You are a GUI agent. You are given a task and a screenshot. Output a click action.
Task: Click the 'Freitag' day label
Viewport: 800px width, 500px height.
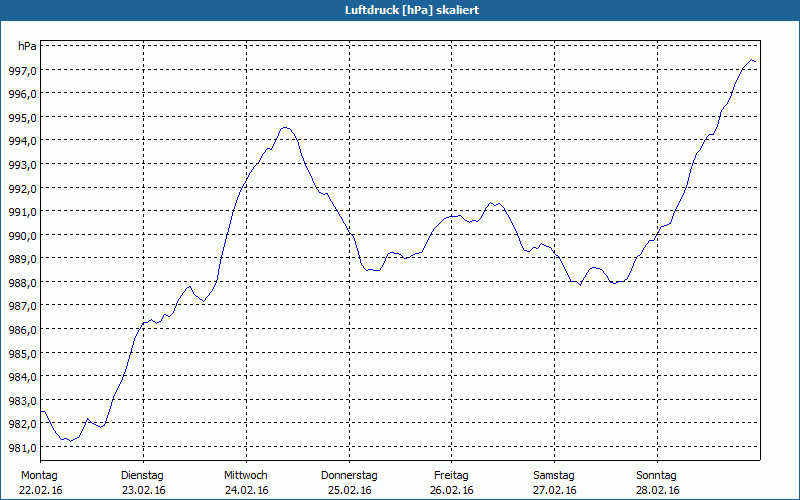coord(451,476)
